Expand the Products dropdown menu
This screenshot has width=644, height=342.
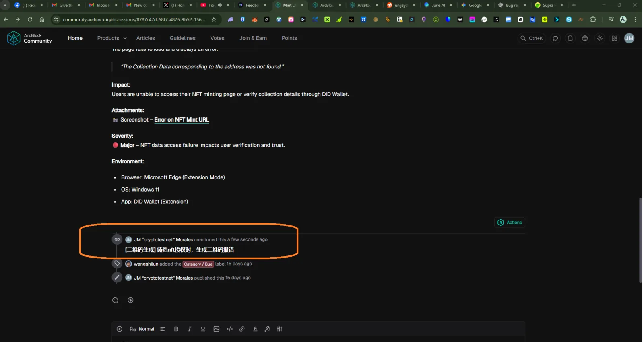pyautogui.click(x=112, y=38)
